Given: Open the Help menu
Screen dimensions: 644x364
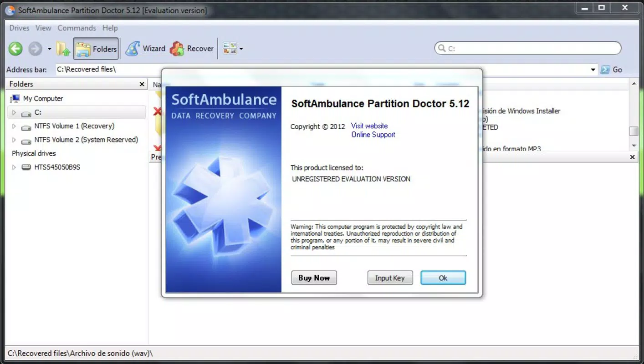Looking at the screenshot, I should (x=110, y=28).
